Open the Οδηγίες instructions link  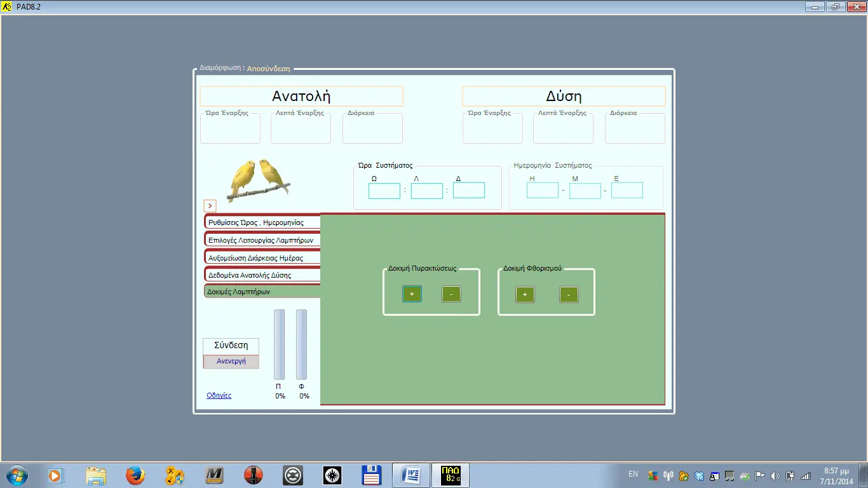coord(219,395)
